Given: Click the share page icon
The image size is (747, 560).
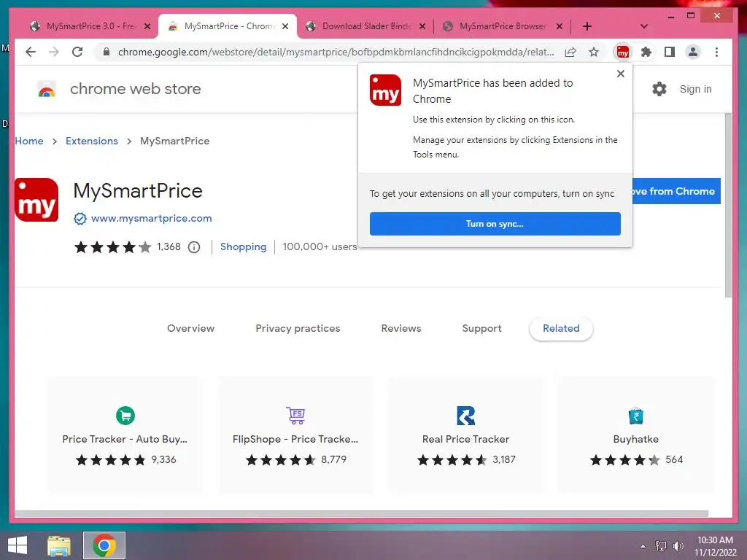Looking at the screenshot, I should click(570, 52).
